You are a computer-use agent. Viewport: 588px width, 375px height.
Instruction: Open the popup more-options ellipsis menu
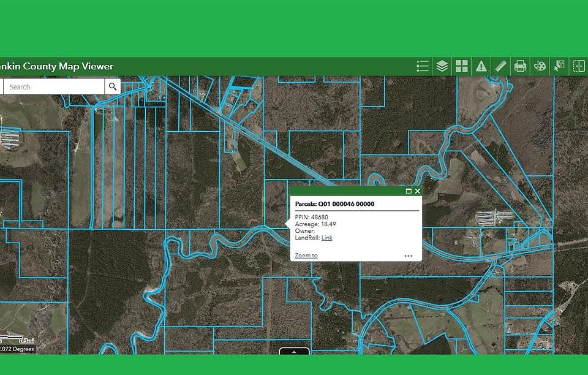(409, 256)
